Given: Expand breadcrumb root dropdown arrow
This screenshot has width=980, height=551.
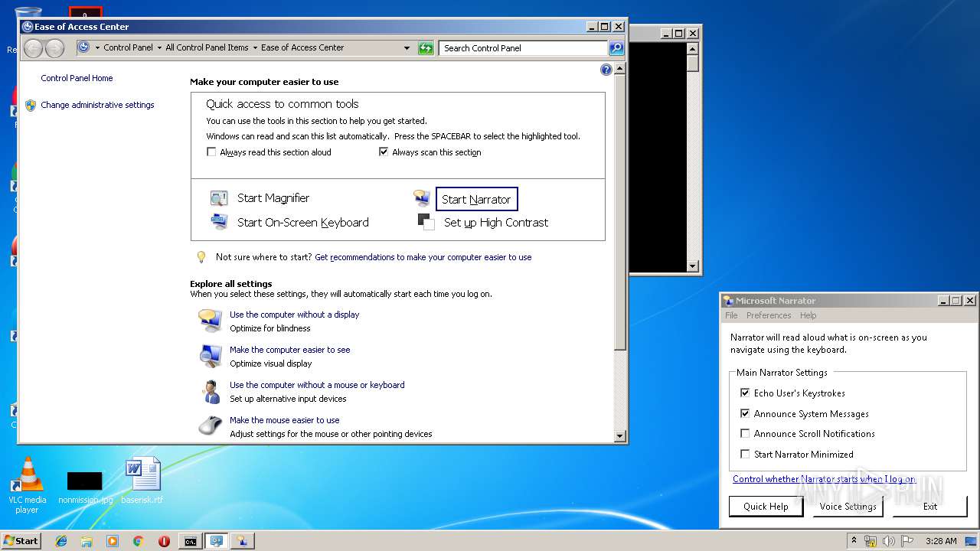Looking at the screenshot, I should click(97, 47).
